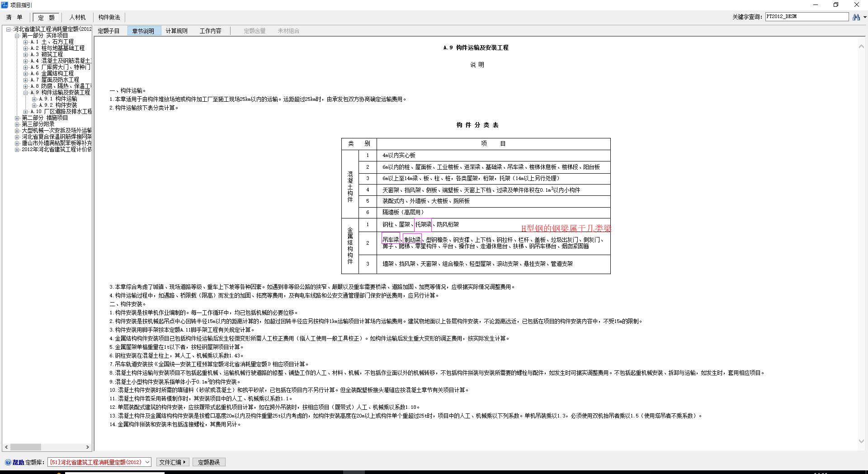The height and width of the screenshot is (474, 868).
Task: Collapse the A.9 构件运输及安装工程 node
Action: pos(26,93)
